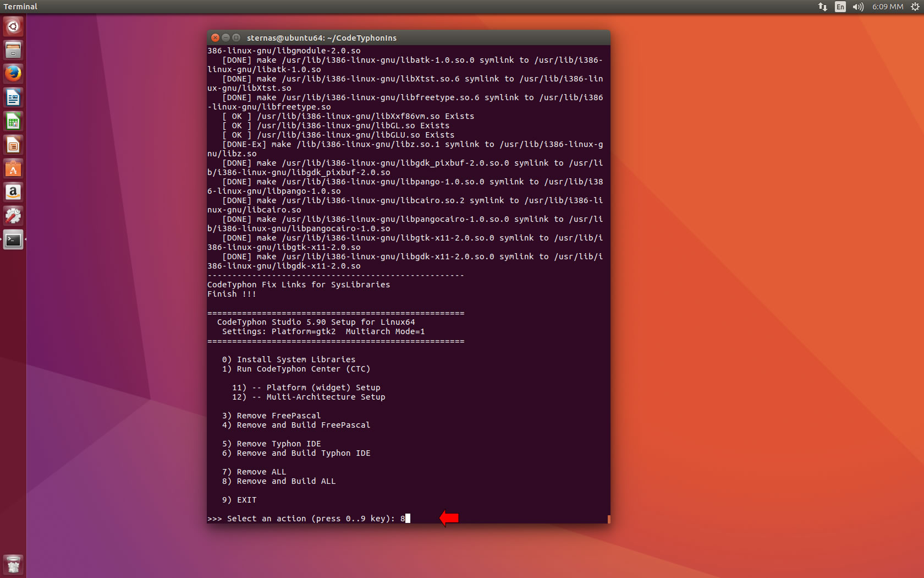Click the terminal scrollbar handle
The image size is (924, 578).
click(609, 519)
